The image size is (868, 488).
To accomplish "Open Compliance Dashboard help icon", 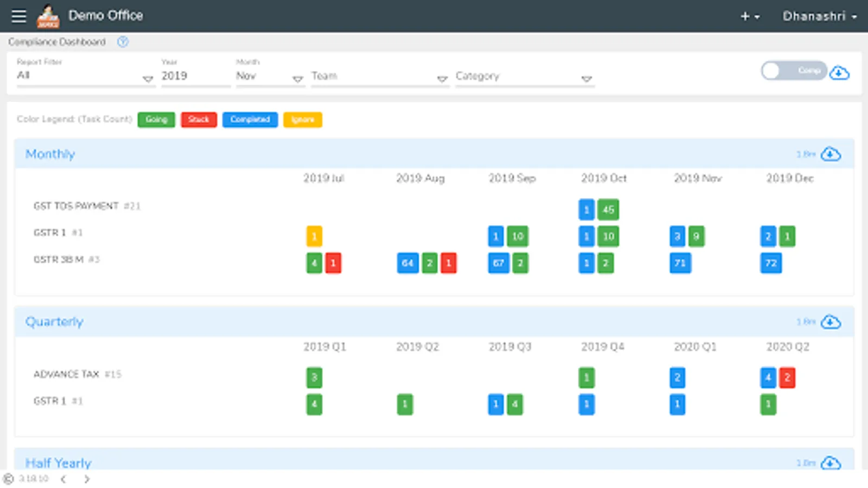I will click(x=123, y=42).
